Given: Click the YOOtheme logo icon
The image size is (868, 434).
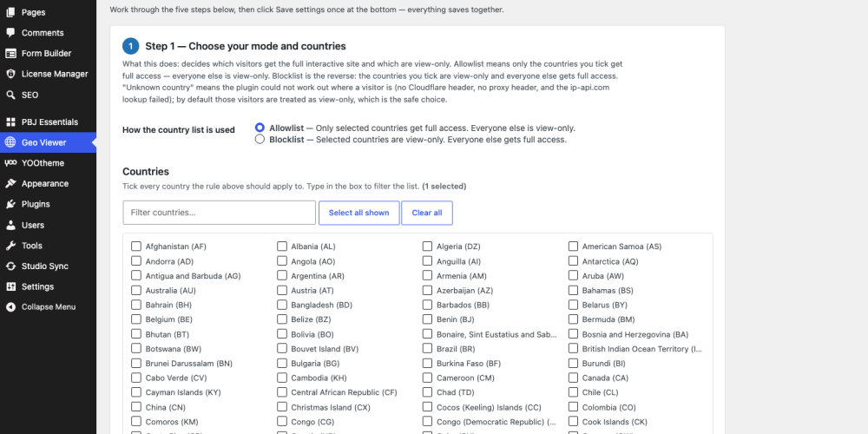Looking at the screenshot, I should click(x=10, y=163).
